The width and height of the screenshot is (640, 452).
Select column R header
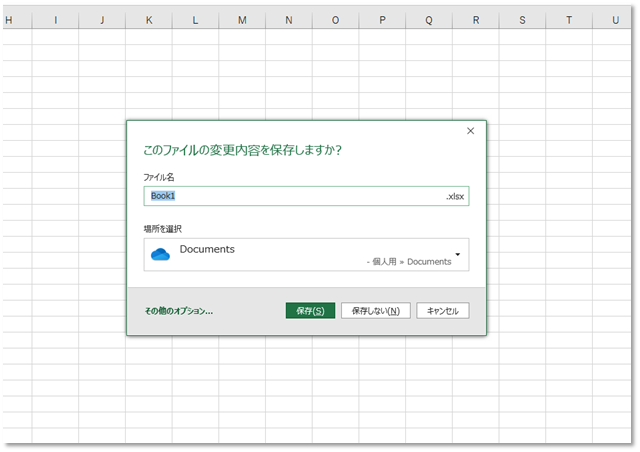pos(476,20)
